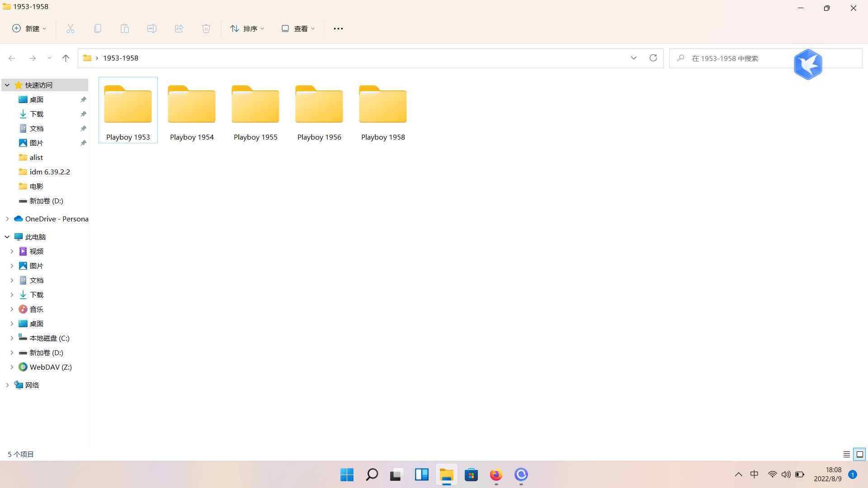
Task: Open the 查看 view dropdown
Action: tap(298, 28)
